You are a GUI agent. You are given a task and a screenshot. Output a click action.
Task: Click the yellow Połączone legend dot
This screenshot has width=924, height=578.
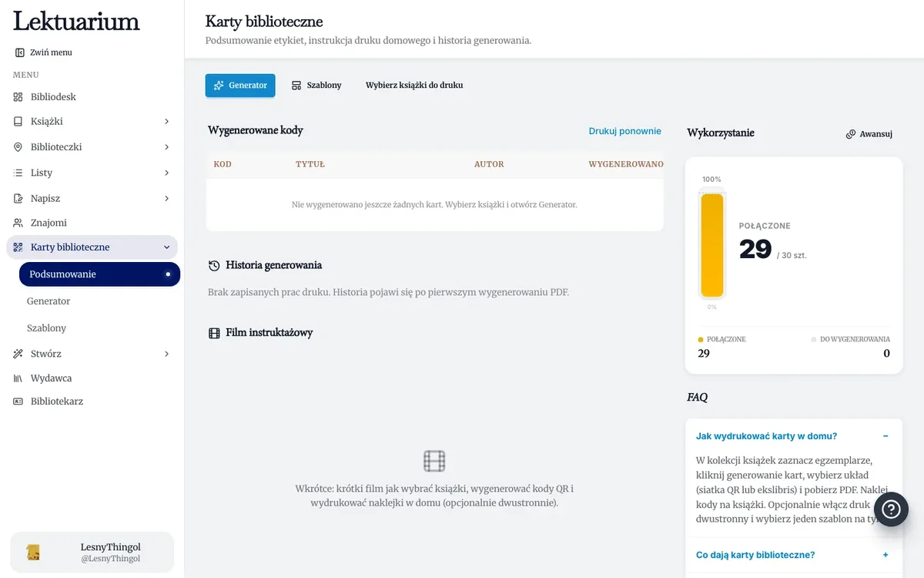tap(701, 339)
